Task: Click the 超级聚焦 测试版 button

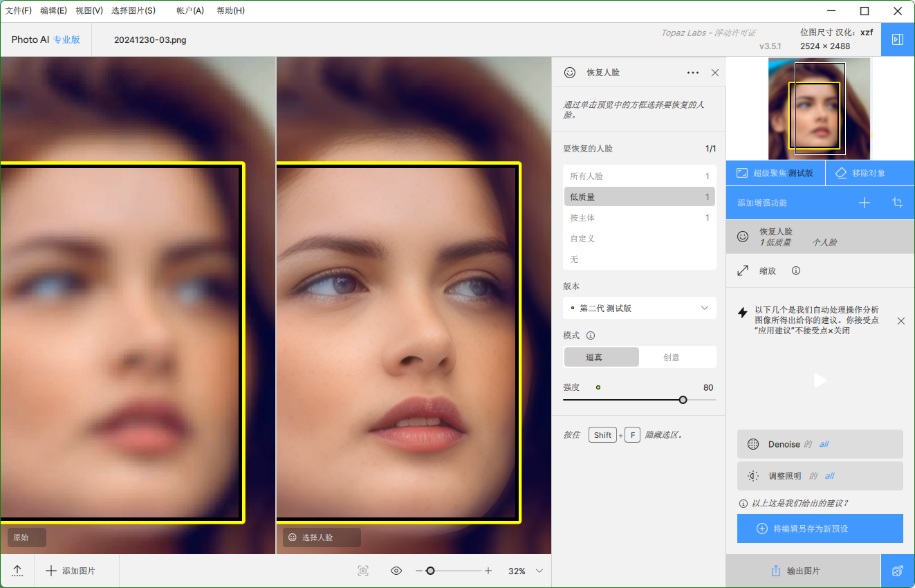Action: (775, 173)
